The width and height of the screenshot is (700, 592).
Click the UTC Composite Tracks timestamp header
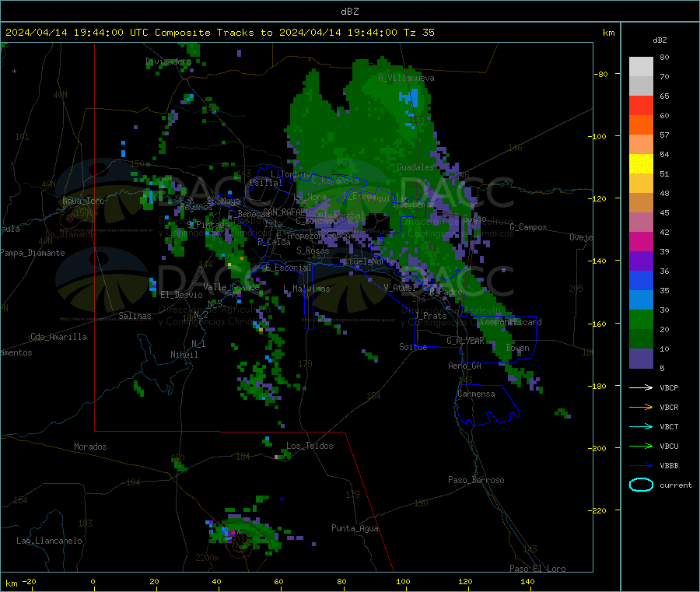click(x=220, y=33)
